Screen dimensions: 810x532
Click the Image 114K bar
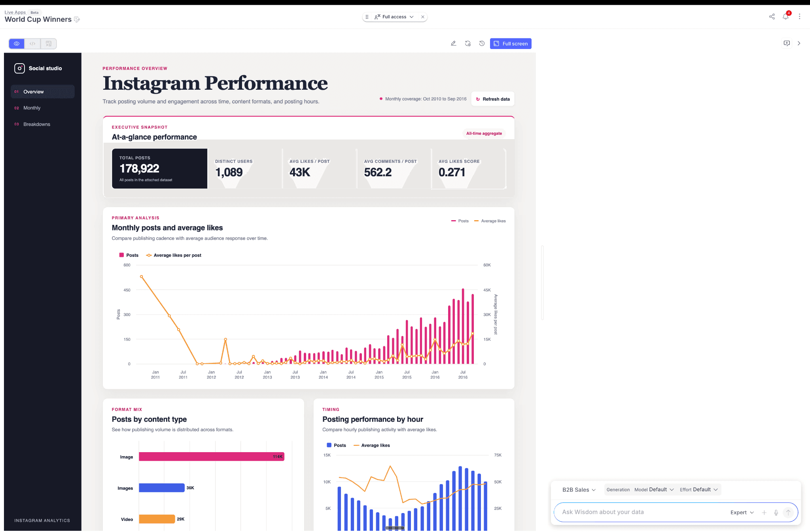pos(212,457)
